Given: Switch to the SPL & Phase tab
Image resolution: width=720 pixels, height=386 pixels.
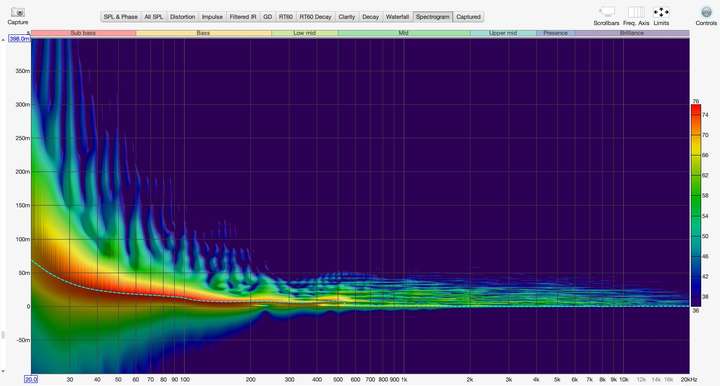Looking at the screenshot, I should click(x=121, y=17).
